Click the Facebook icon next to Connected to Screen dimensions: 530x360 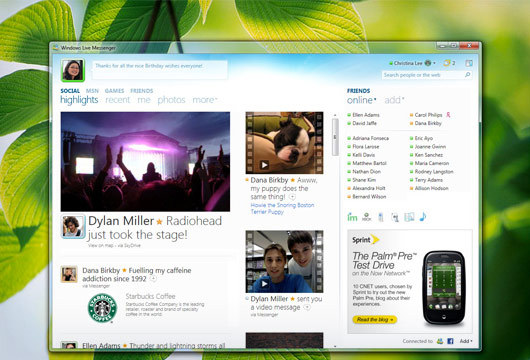(x=450, y=341)
